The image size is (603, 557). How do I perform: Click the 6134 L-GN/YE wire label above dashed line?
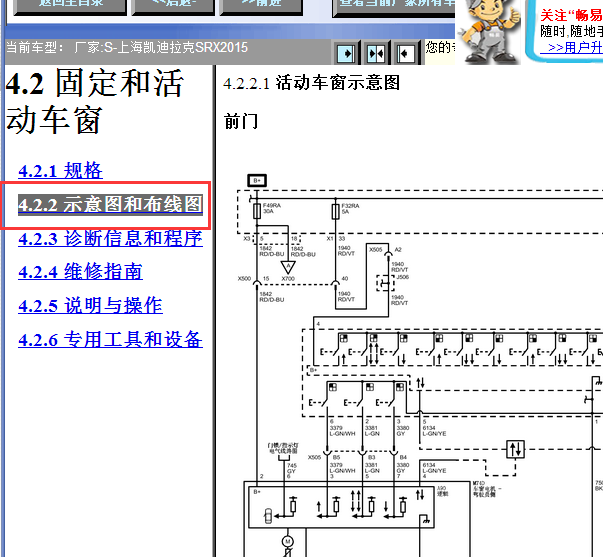[435, 430]
